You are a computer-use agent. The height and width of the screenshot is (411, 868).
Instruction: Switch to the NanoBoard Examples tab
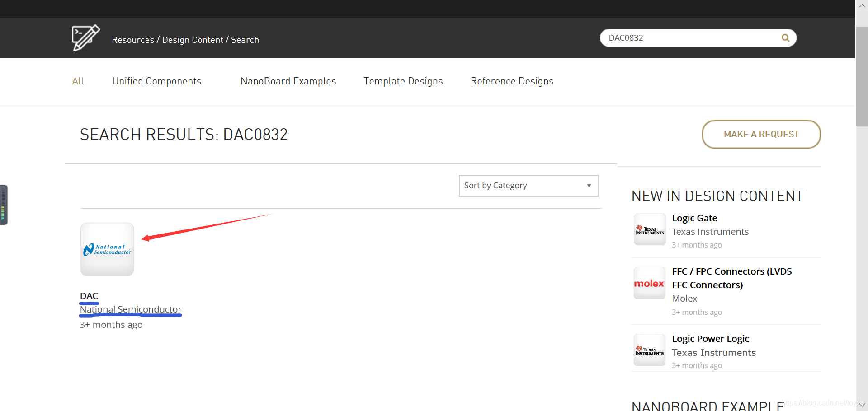[288, 81]
